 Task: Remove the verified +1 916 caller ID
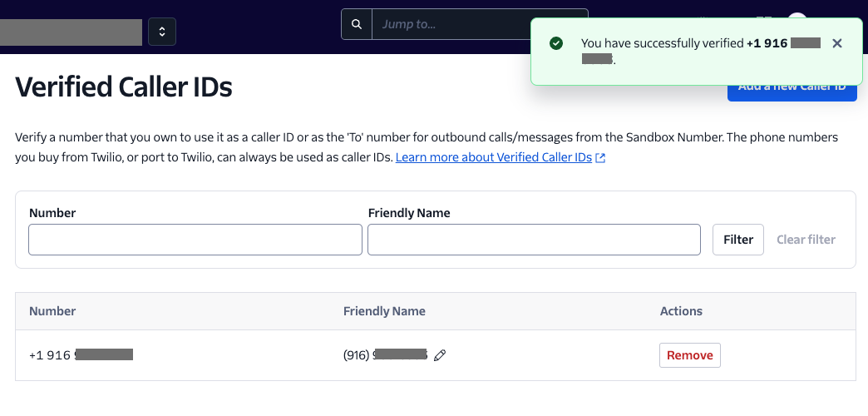click(690, 355)
